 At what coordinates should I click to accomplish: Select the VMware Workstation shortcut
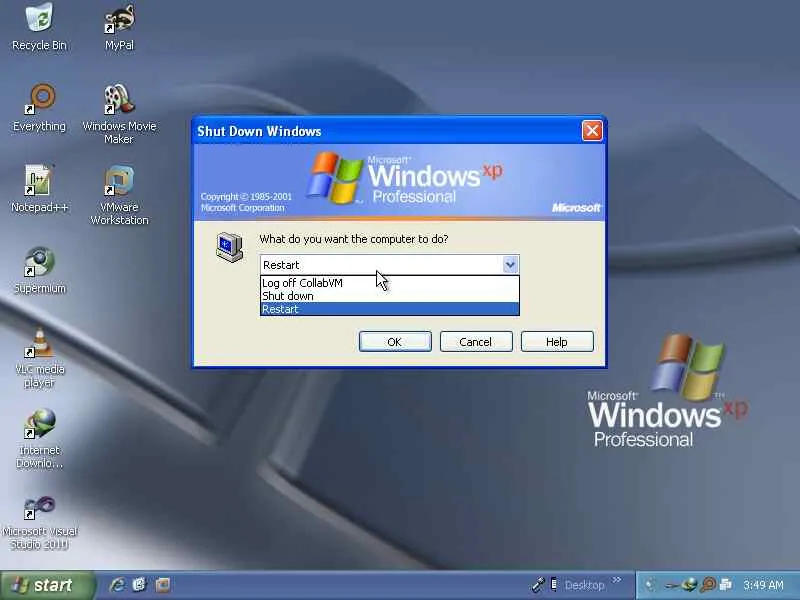119,195
